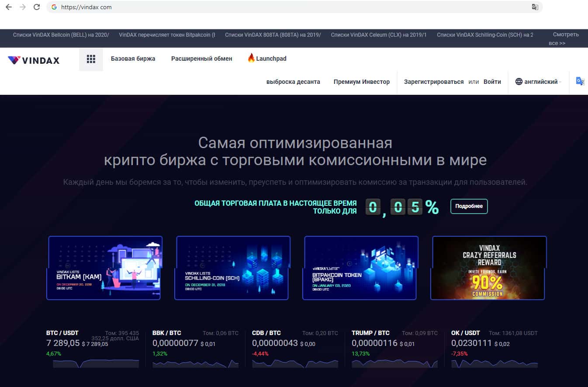Click the browser back arrow
This screenshot has height=387, width=588.
coord(8,7)
